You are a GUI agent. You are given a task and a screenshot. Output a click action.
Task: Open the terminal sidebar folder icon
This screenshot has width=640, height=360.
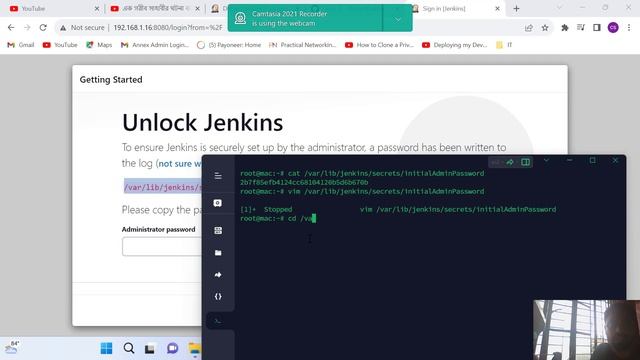click(x=218, y=253)
